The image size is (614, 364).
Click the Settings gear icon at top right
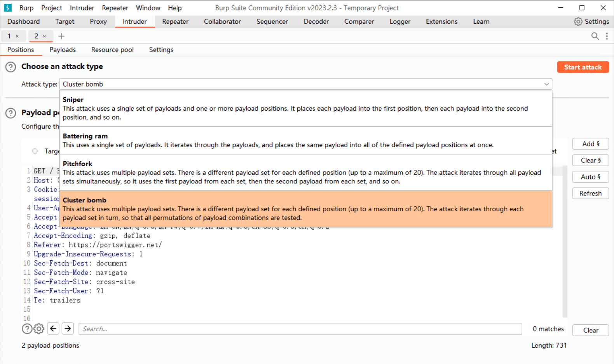click(578, 22)
